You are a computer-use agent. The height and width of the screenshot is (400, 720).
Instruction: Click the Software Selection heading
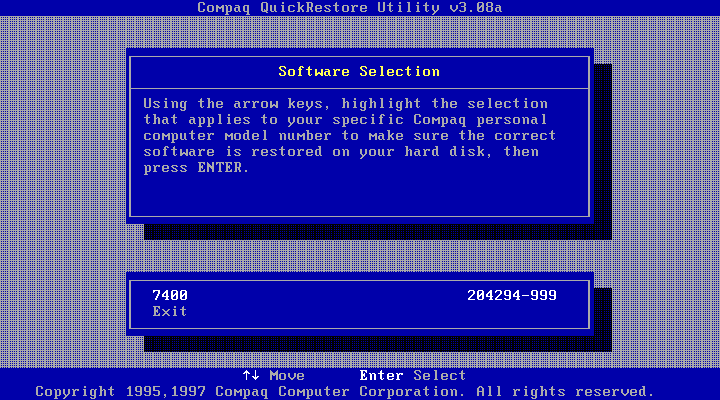pyautogui.click(x=359, y=72)
